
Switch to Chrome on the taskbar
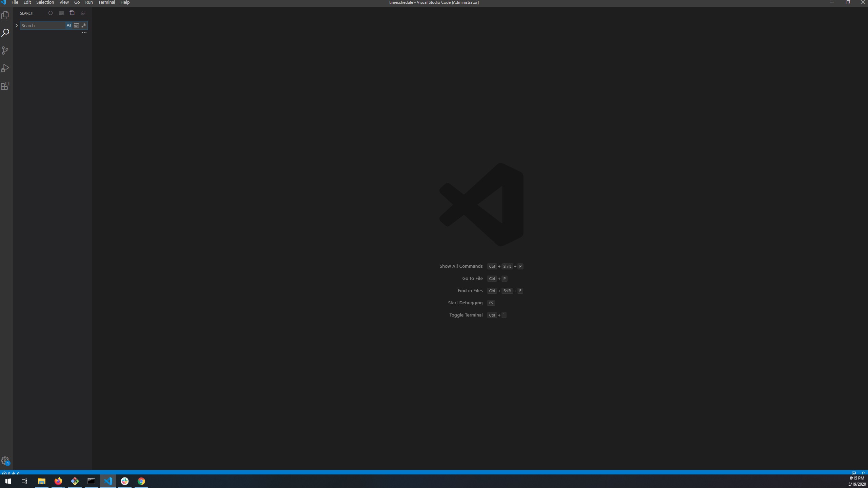point(141,481)
